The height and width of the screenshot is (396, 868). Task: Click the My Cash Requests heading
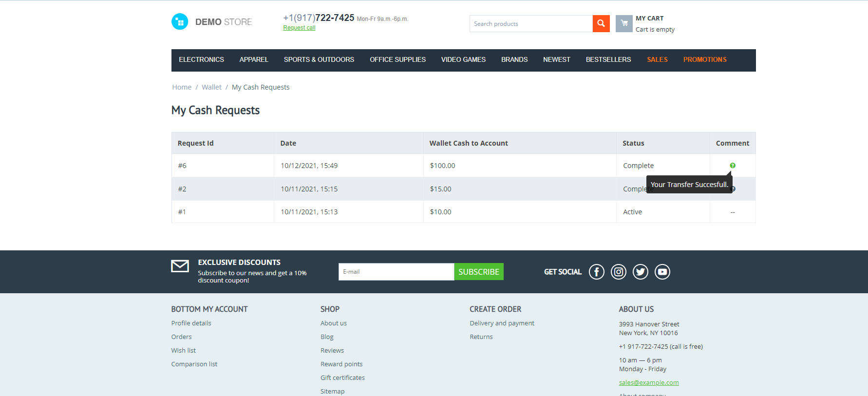(x=215, y=110)
